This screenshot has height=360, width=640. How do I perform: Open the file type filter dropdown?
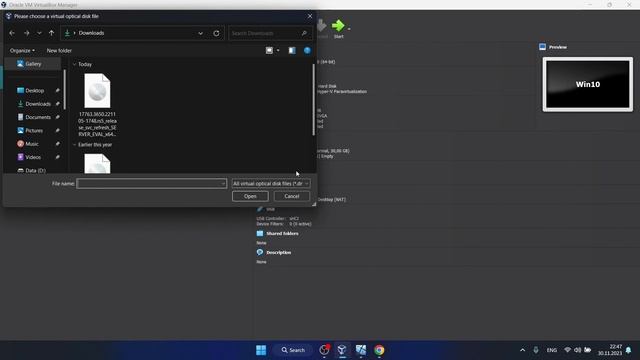pos(271,184)
